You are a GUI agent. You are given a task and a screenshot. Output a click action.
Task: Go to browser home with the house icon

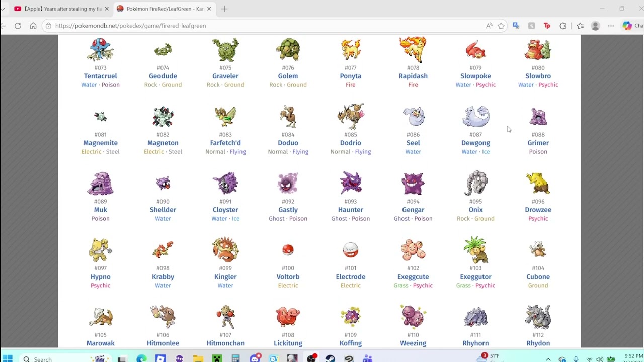pos(33,26)
